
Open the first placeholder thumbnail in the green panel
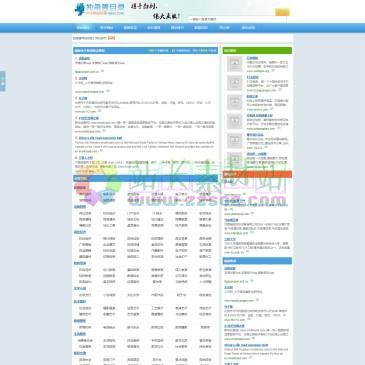click(x=235, y=64)
